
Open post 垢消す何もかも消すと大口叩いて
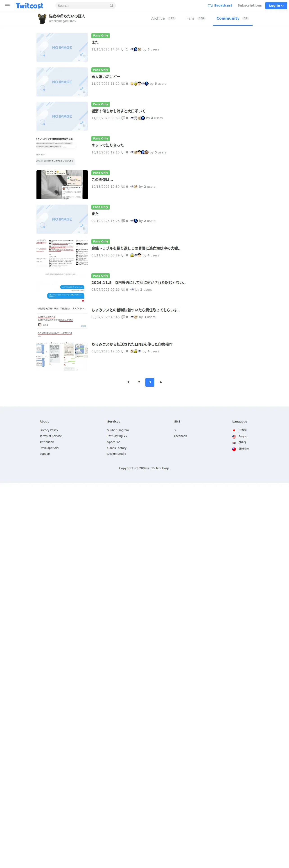[x=118, y=111]
